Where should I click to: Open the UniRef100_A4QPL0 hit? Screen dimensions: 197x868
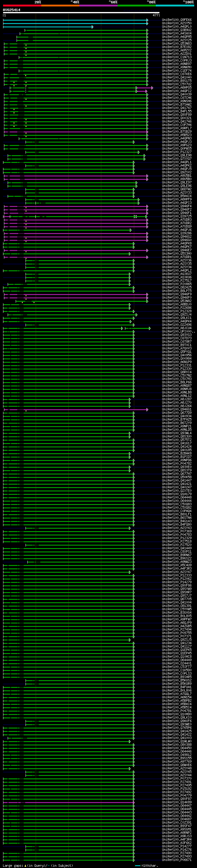[x=176, y=26]
